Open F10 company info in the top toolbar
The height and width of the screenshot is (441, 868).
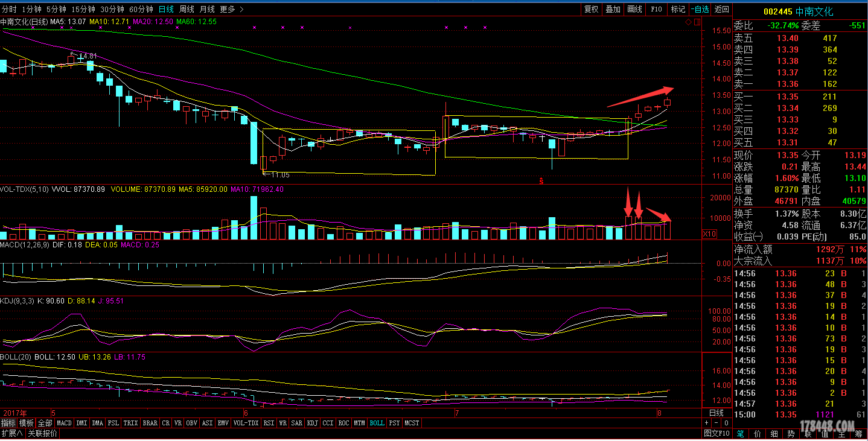(656, 9)
